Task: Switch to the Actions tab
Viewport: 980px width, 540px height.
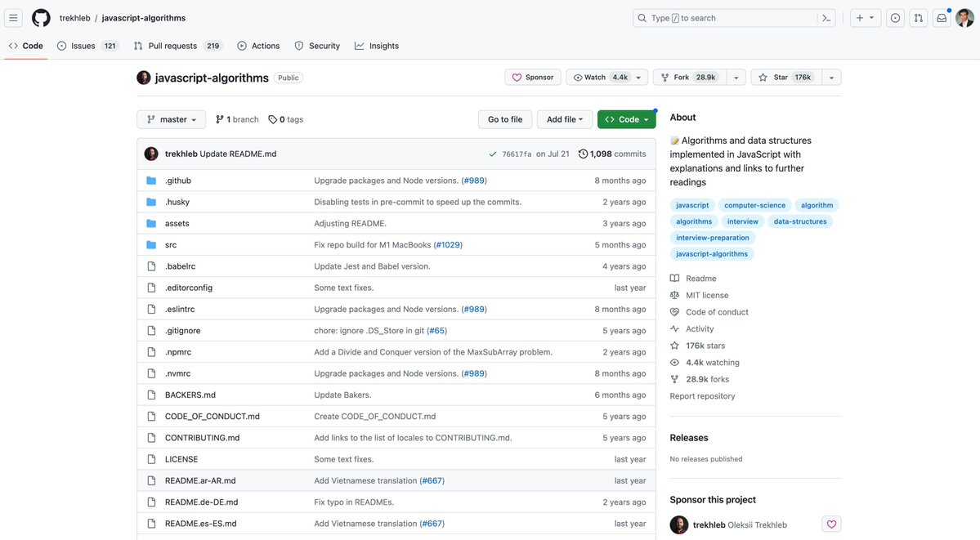Action: tap(258, 46)
